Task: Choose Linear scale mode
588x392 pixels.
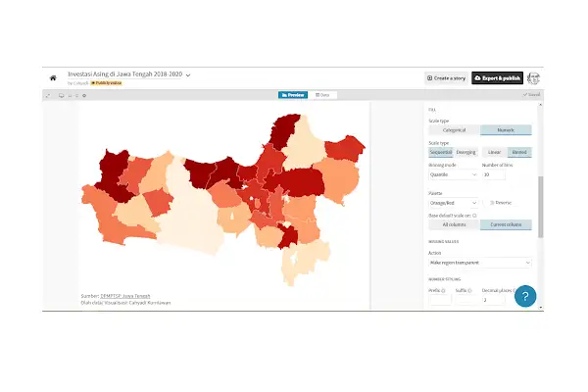Action: 494,152
